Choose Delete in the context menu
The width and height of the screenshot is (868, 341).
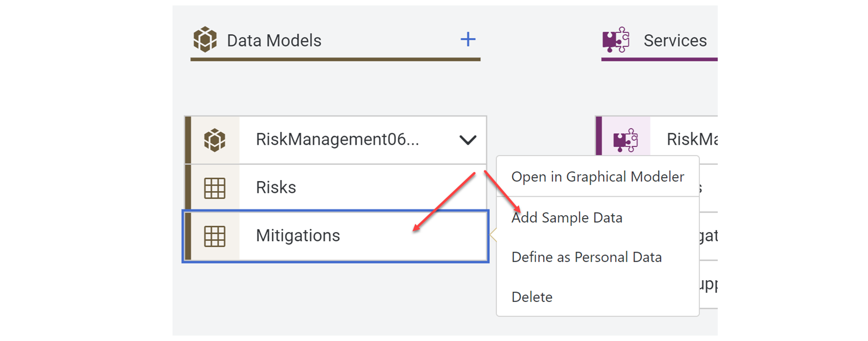tap(532, 297)
